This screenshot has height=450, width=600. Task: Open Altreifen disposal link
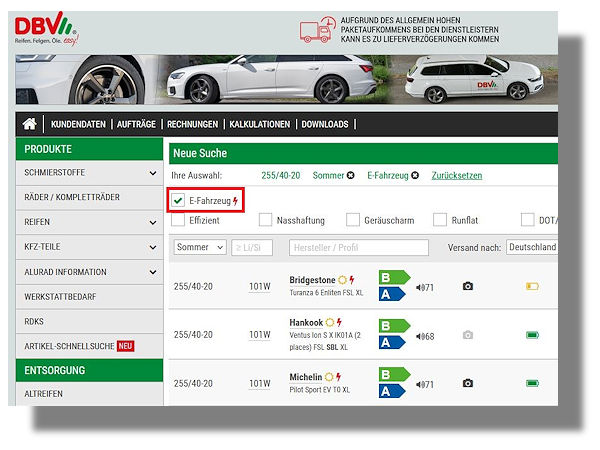tap(90, 394)
